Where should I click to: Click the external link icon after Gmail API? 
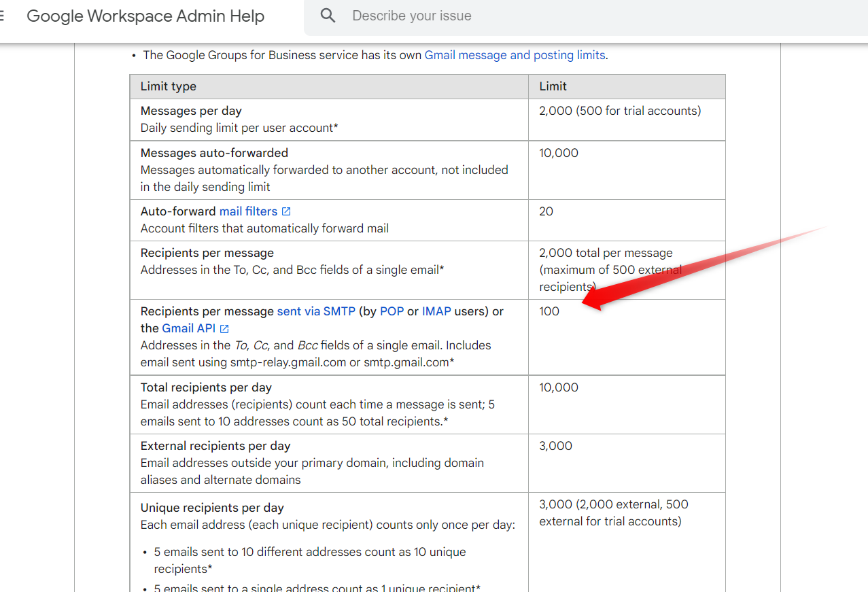tap(224, 328)
